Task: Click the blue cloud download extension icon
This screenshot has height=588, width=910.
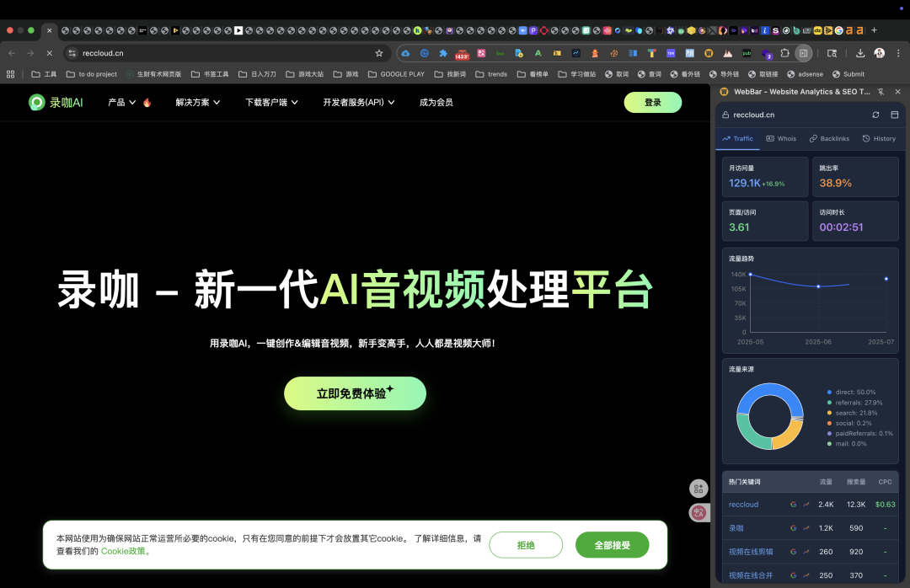Action: click(405, 53)
